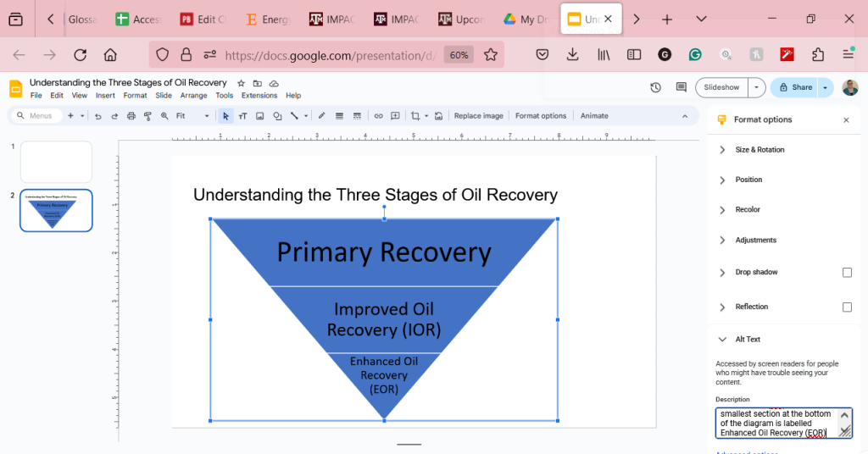Screen dimensions: 868x454
Task: Switch to the My Drive browser tab
Action: click(526, 19)
